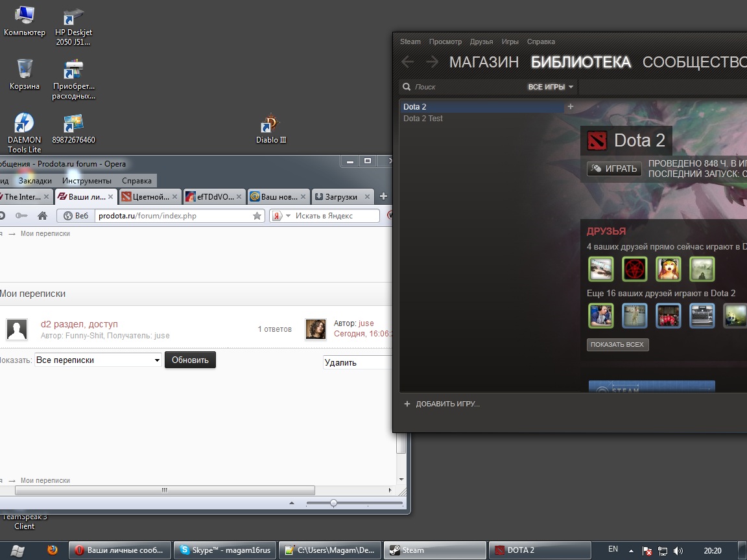This screenshot has height=560, width=747.
Task: Open the d2 раздел, доступ conversation
Action: 79,324
